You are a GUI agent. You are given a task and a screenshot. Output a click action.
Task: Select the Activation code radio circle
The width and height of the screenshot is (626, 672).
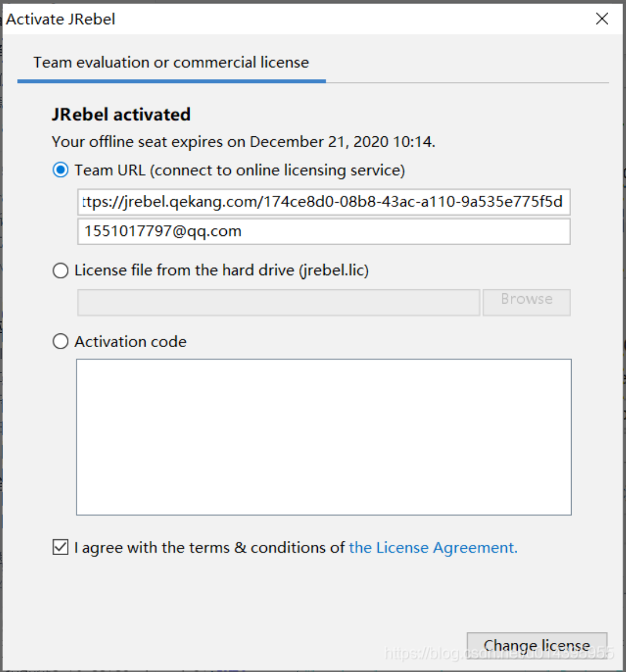pyautogui.click(x=60, y=342)
